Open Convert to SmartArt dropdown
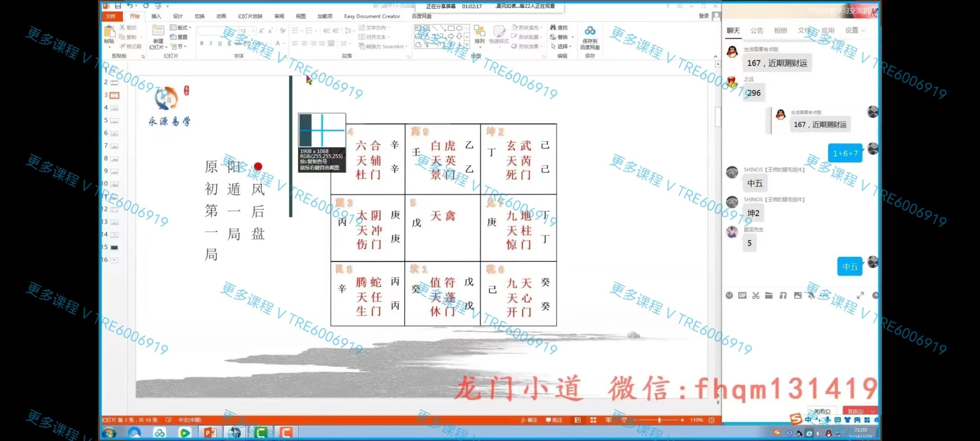This screenshot has height=441, width=980. [x=383, y=46]
